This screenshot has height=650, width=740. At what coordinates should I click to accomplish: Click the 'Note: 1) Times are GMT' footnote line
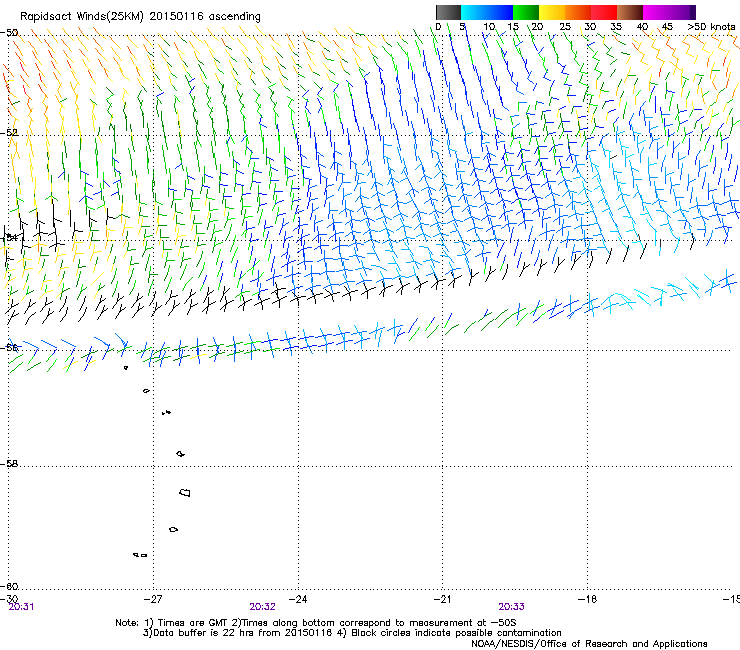(x=316, y=623)
